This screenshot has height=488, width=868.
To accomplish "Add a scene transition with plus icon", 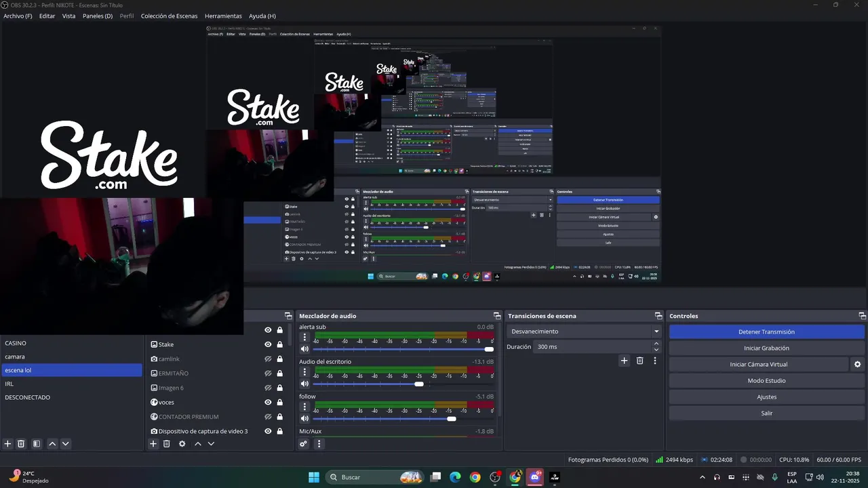I will (x=625, y=361).
